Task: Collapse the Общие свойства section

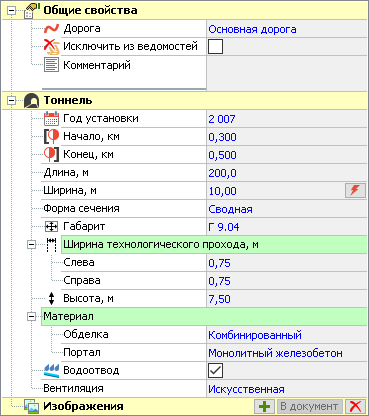Action: 12,11
